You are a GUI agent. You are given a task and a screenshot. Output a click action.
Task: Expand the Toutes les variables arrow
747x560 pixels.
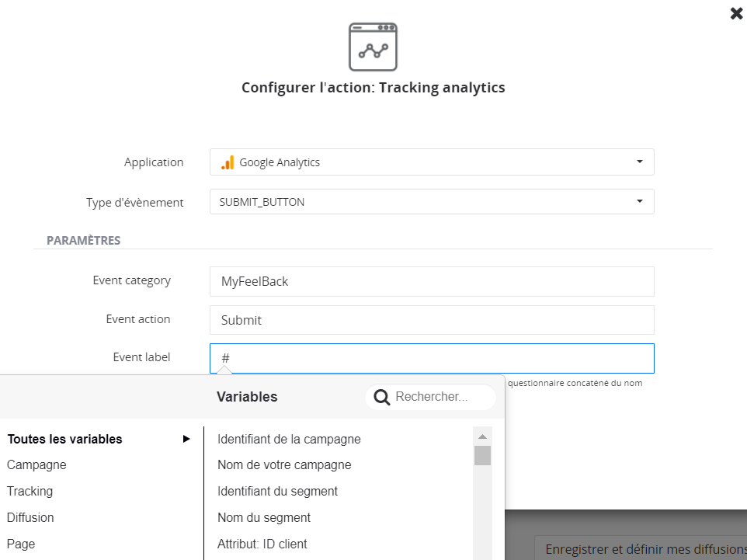[x=186, y=439]
